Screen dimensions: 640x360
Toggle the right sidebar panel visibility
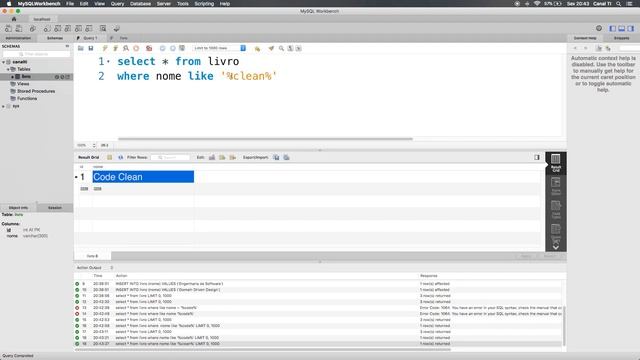(x=631, y=28)
